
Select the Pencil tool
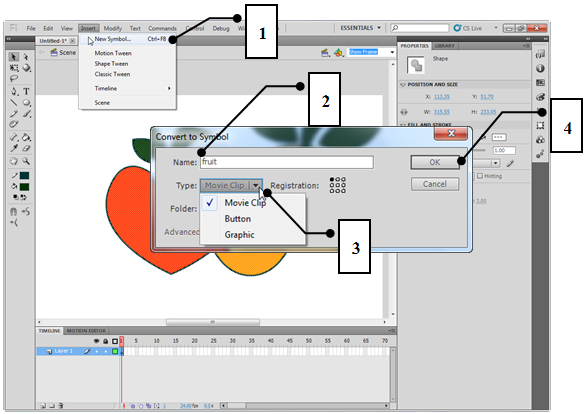click(13, 113)
